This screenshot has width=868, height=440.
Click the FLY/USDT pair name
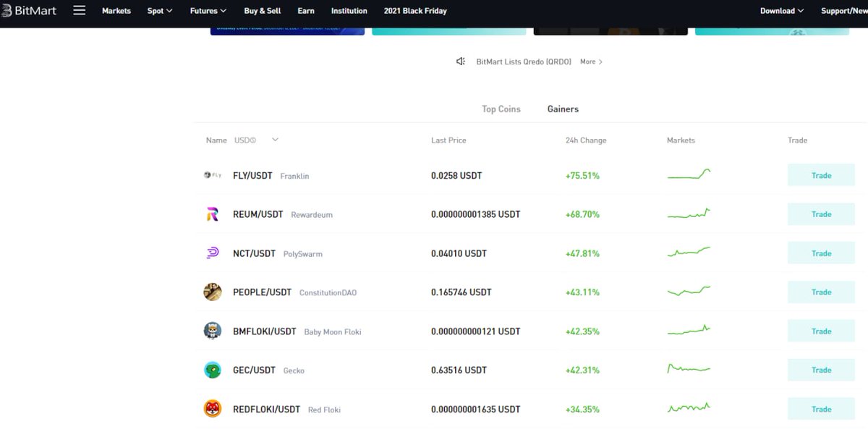point(252,176)
